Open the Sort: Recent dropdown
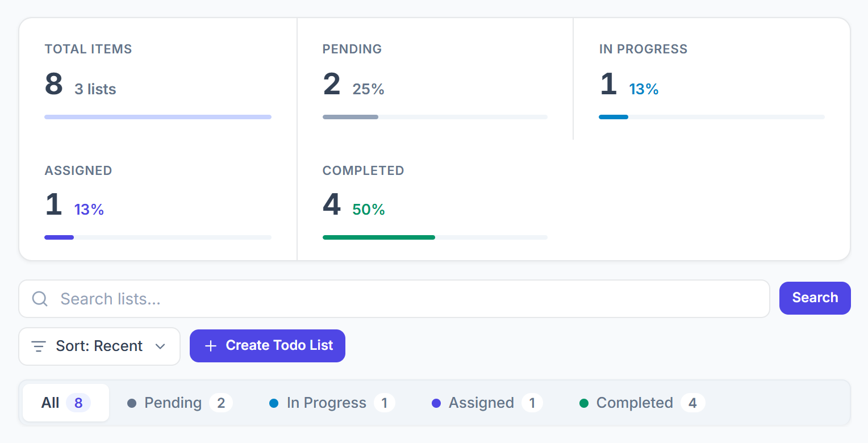Viewport: 868px width, 443px height. 99,346
